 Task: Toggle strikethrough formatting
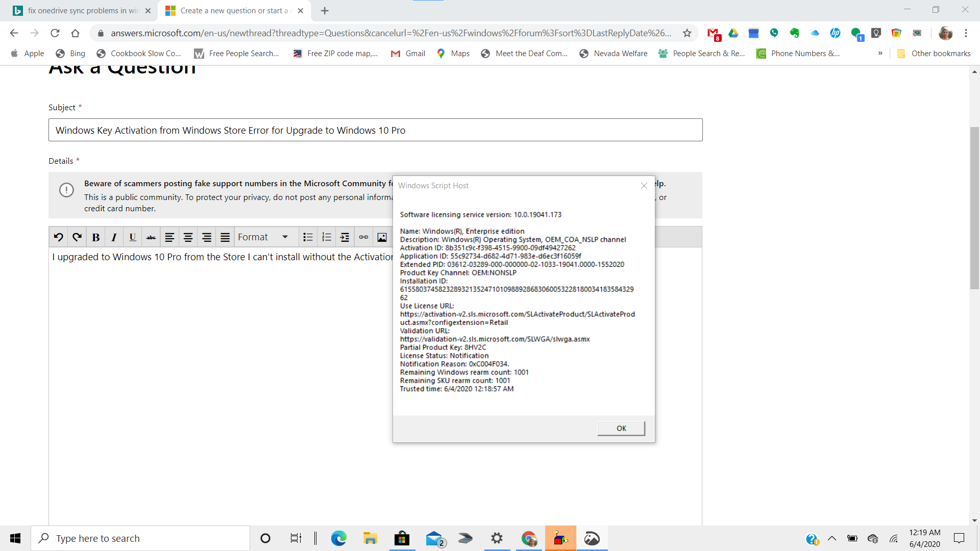[x=151, y=237]
